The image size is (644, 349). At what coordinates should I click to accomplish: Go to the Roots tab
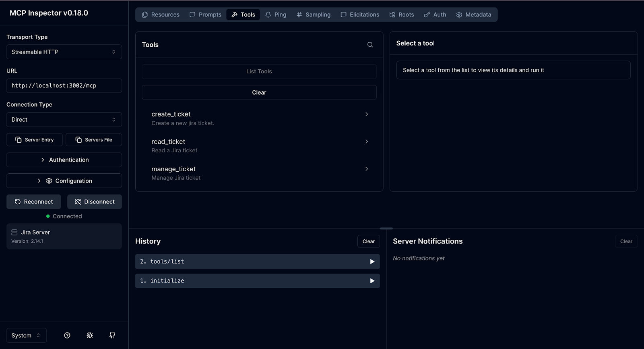click(x=402, y=15)
